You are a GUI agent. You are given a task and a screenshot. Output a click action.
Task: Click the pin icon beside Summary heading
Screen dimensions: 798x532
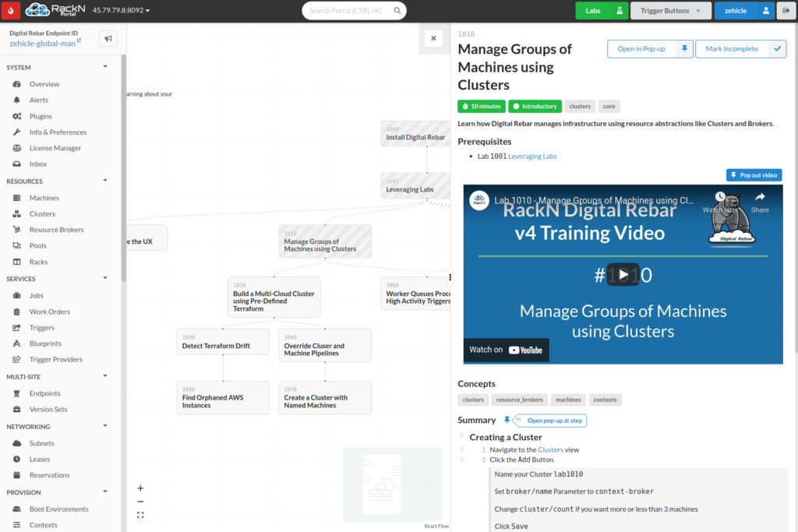tap(507, 420)
